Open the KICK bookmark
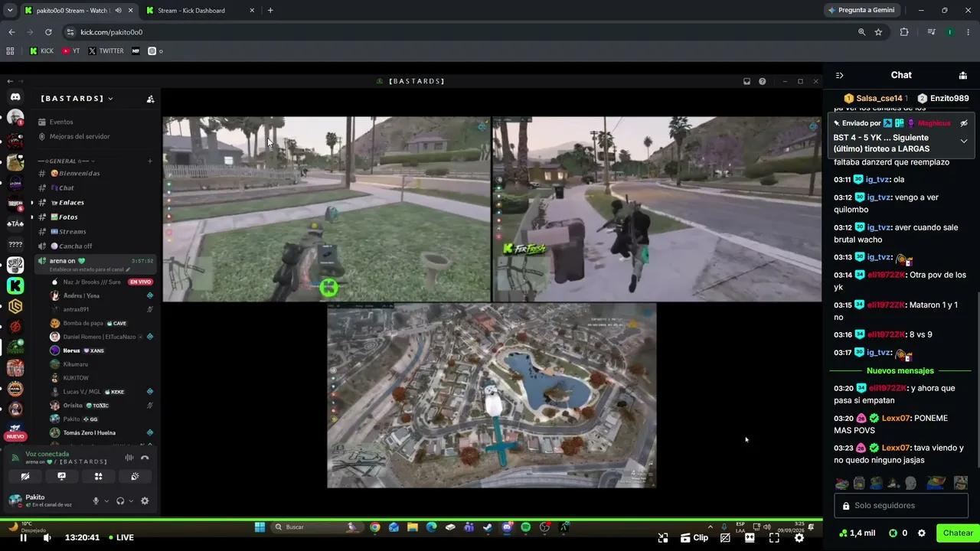The width and height of the screenshot is (980, 551). tap(41, 51)
